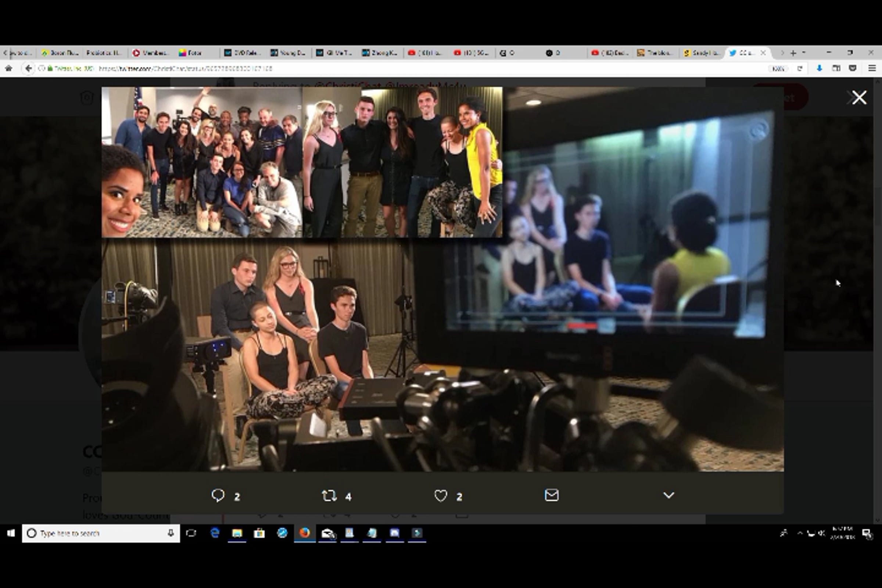Image resolution: width=882 pixels, height=588 pixels.
Task: Open the Mail app taskbar icon
Action: [327, 533]
